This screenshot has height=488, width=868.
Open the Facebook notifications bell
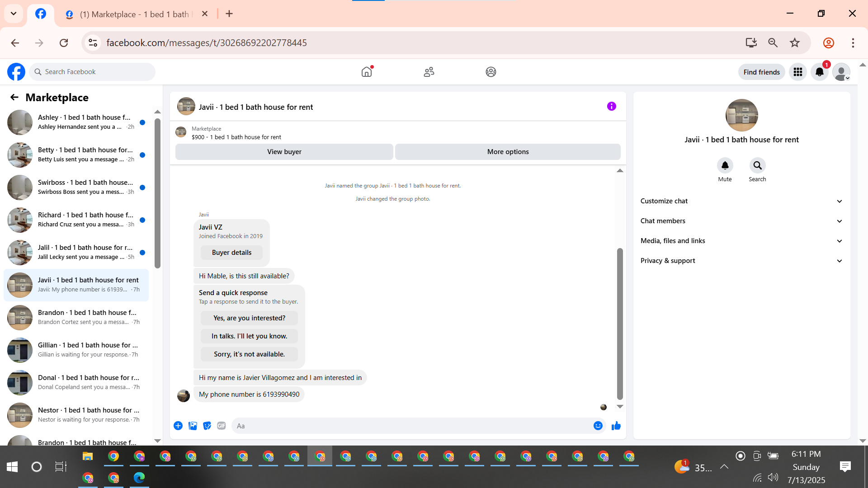pyautogui.click(x=819, y=72)
